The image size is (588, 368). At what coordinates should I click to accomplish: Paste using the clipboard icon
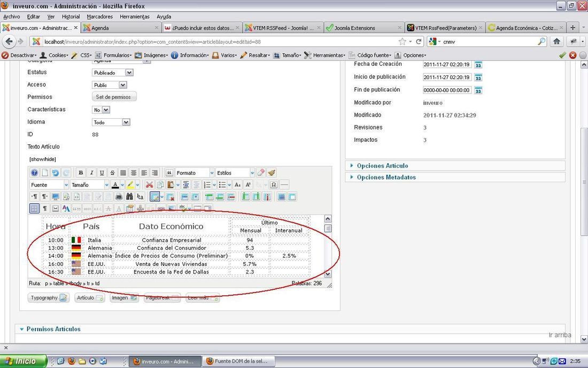tap(171, 185)
